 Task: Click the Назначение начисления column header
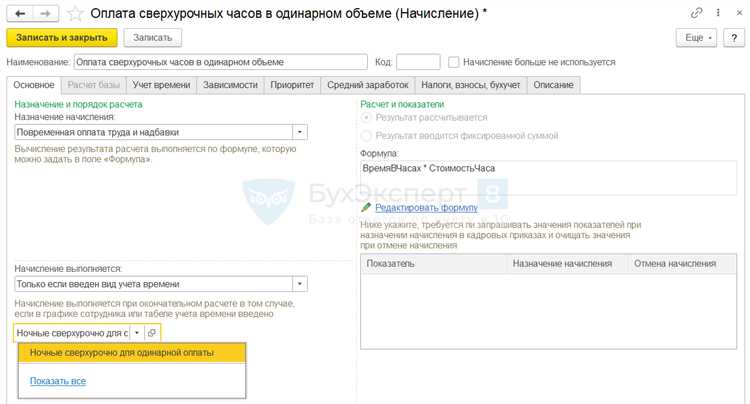tap(567, 263)
